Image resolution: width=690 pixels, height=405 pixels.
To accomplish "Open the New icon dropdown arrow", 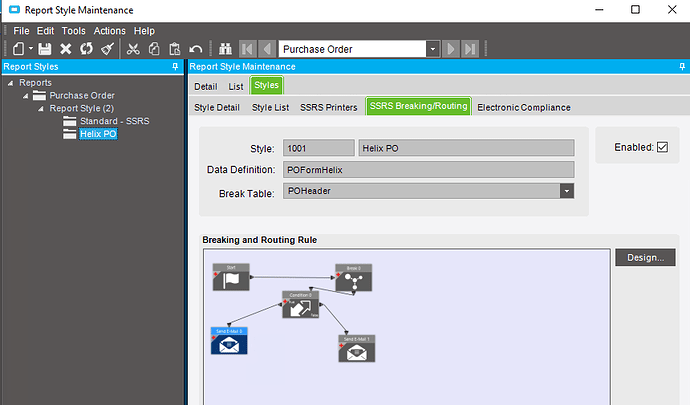I will (x=31, y=48).
